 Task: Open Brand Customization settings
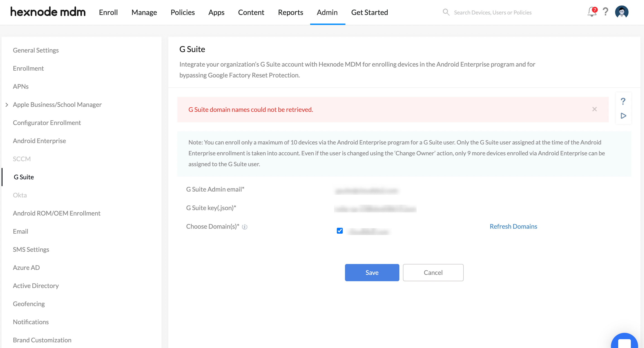click(42, 340)
